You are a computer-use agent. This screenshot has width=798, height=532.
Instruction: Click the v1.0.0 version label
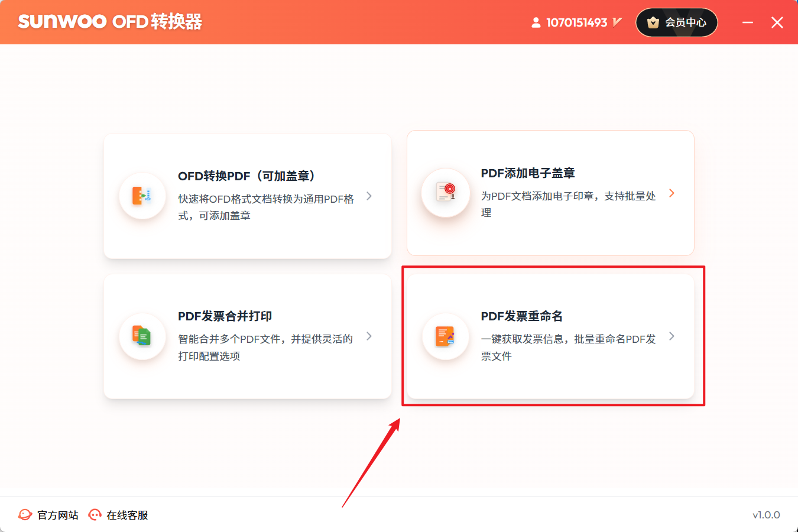pos(766,515)
